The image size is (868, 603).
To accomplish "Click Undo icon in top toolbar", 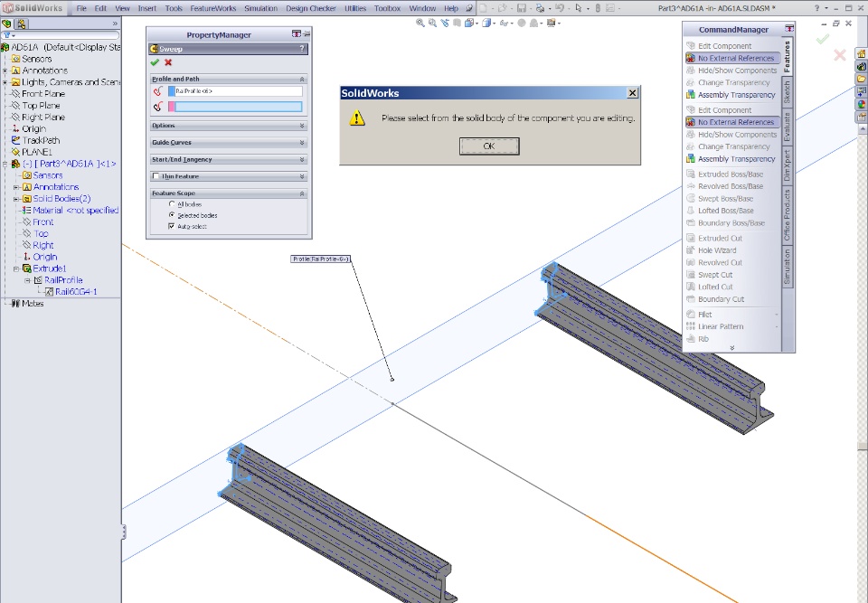I will pos(559,8).
